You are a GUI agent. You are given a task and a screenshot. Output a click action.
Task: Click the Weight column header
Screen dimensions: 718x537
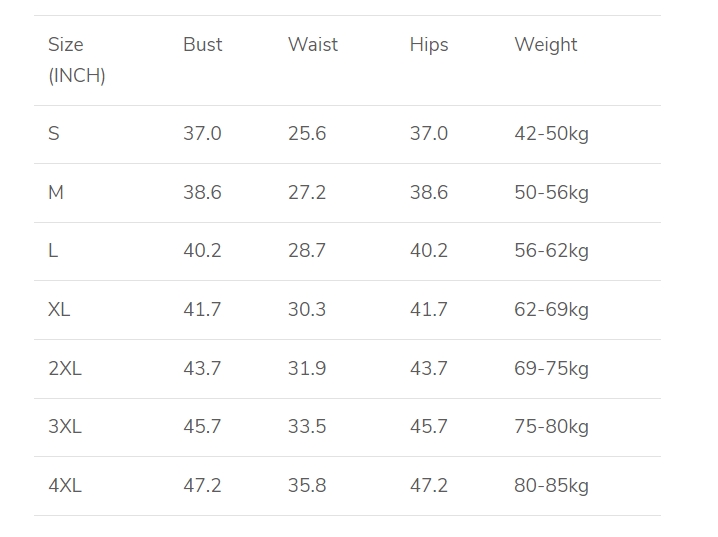[546, 45]
